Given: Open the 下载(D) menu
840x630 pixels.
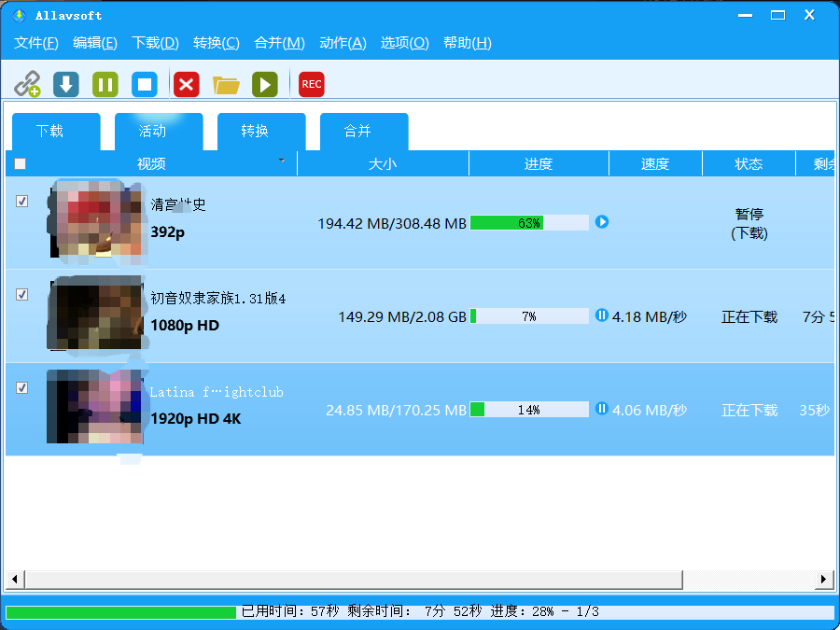Looking at the screenshot, I should 155,43.
